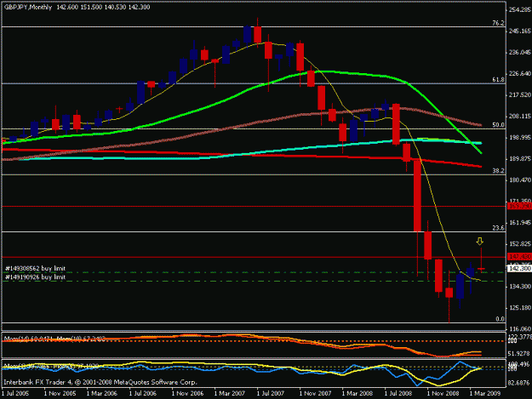Click the 245.165 price axis value
The image size is (532, 399).
[519, 31]
